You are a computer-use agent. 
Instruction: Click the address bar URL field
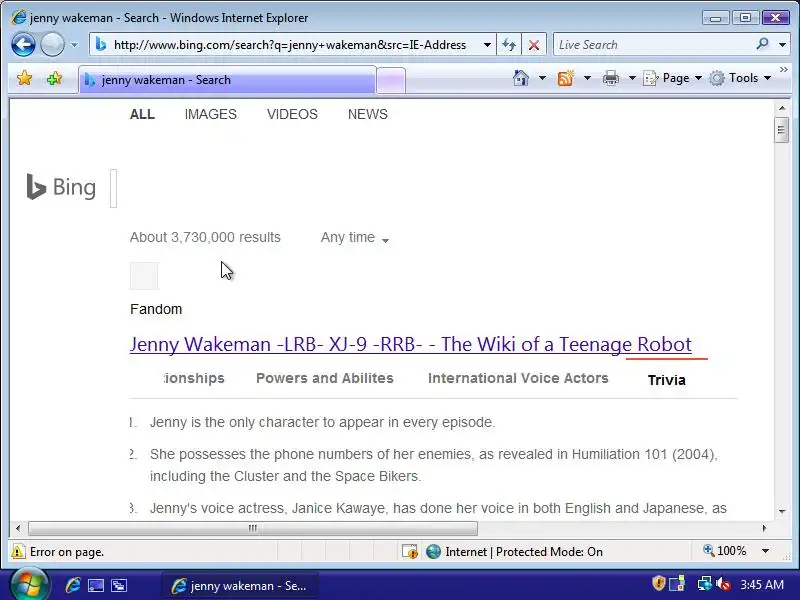tap(289, 45)
